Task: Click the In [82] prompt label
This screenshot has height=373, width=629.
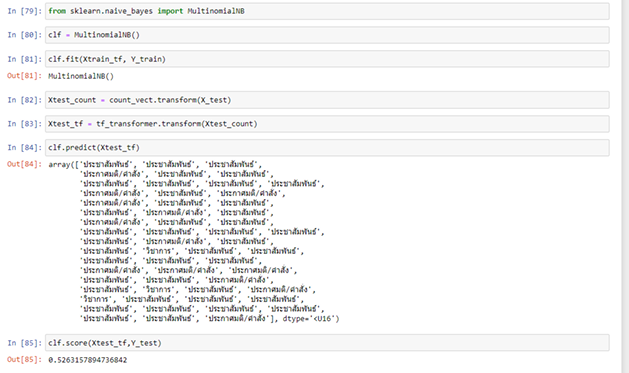Action: (x=24, y=100)
